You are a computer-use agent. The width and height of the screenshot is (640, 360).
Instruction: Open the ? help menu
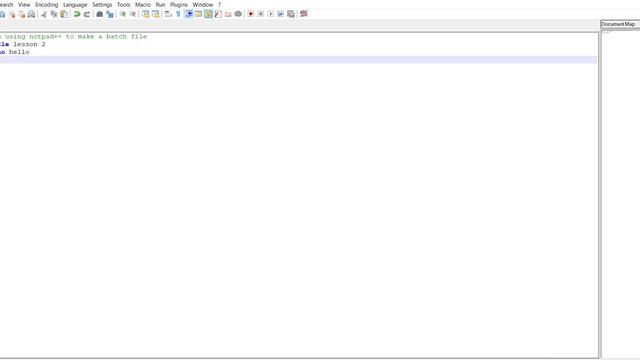click(x=220, y=4)
